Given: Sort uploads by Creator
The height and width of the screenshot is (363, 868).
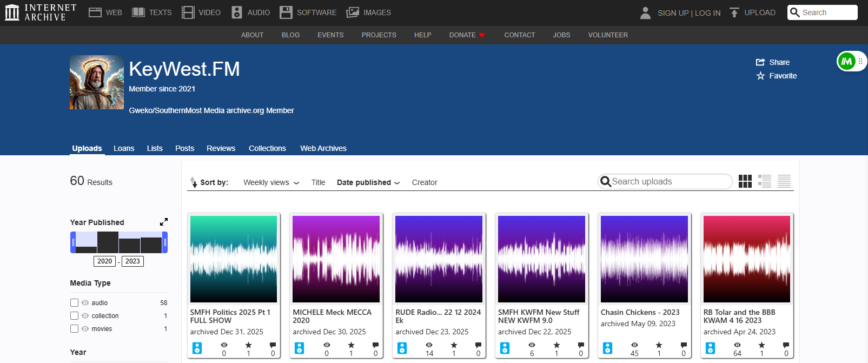Looking at the screenshot, I should click(425, 182).
